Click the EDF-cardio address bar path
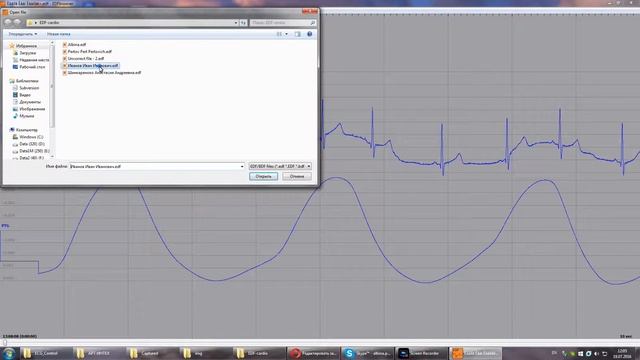This screenshot has height=360, width=640. [49, 22]
